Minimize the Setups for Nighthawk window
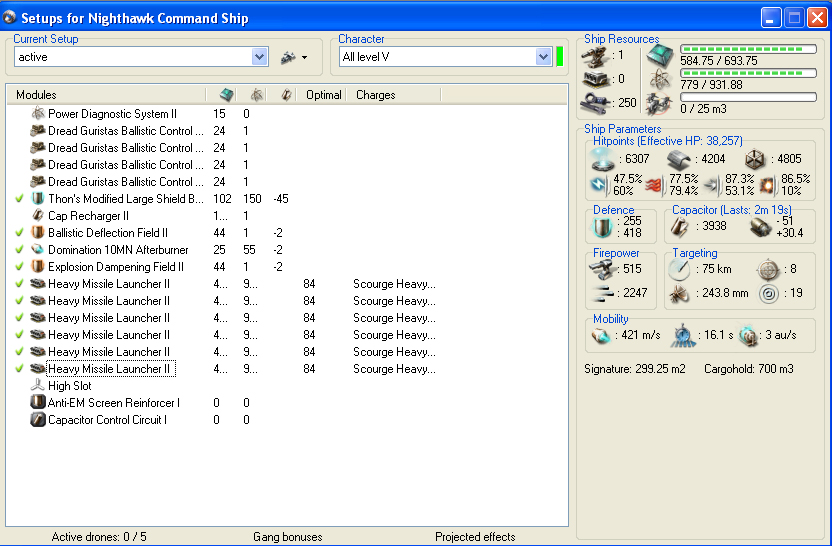This screenshot has height=546, width=832. tap(770, 18)
